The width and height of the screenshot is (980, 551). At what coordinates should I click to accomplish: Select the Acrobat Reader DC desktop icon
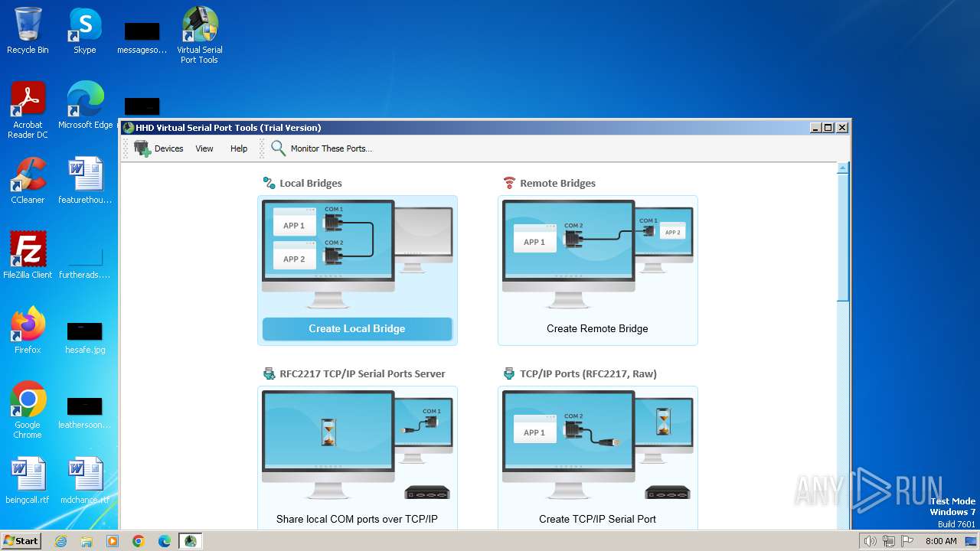pyautogui.click(x=28, y=110)
